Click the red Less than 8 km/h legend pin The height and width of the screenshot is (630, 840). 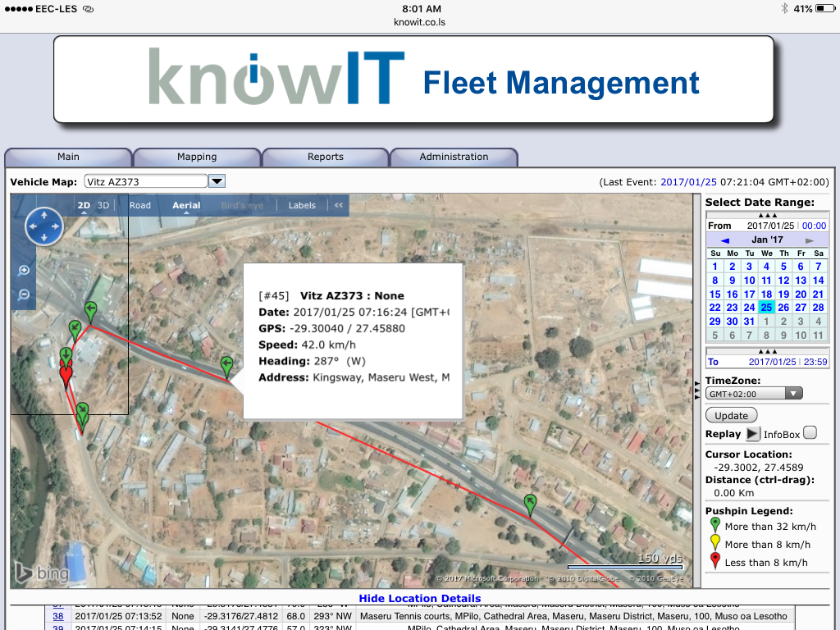coord(714,561)
